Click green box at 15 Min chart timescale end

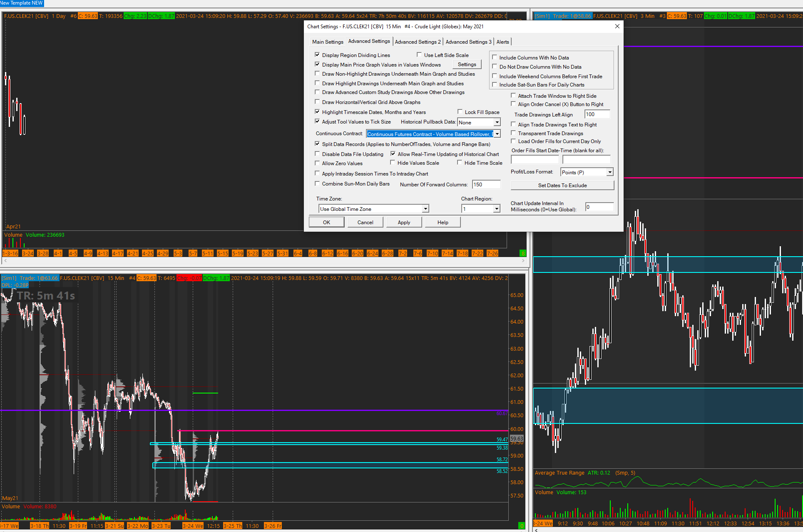coord(522,526)
